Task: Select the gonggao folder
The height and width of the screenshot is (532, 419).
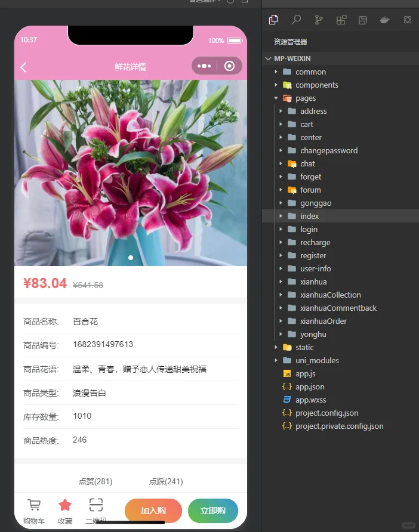Action: click(316, 203)
